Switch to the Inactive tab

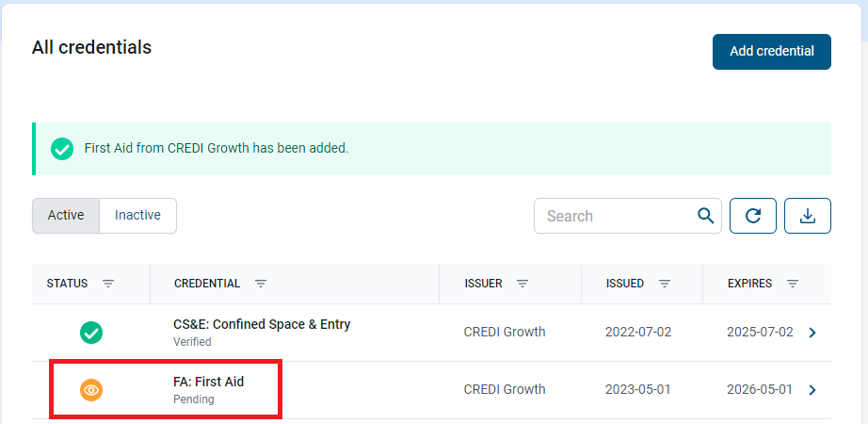pos(137,216)
